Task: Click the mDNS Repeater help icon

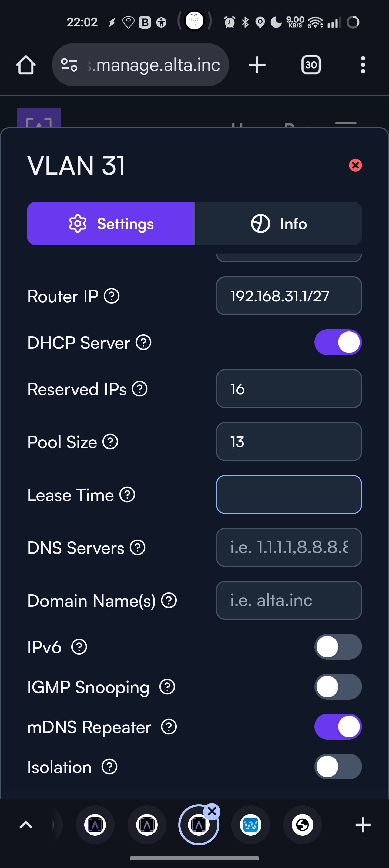Action: click(169, 727)
